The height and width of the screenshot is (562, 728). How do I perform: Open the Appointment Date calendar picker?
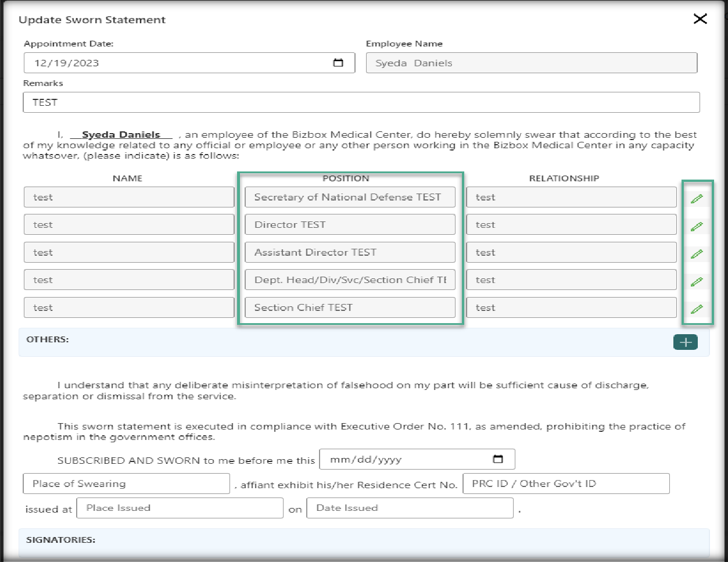coord(338,63)
